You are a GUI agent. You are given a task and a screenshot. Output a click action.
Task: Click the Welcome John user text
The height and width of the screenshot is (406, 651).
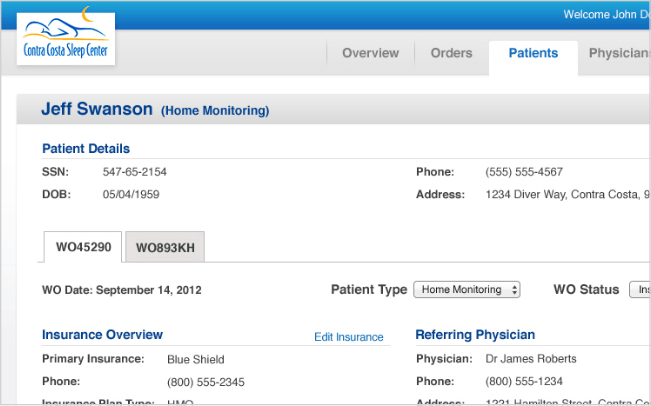[x=606, y=14]
